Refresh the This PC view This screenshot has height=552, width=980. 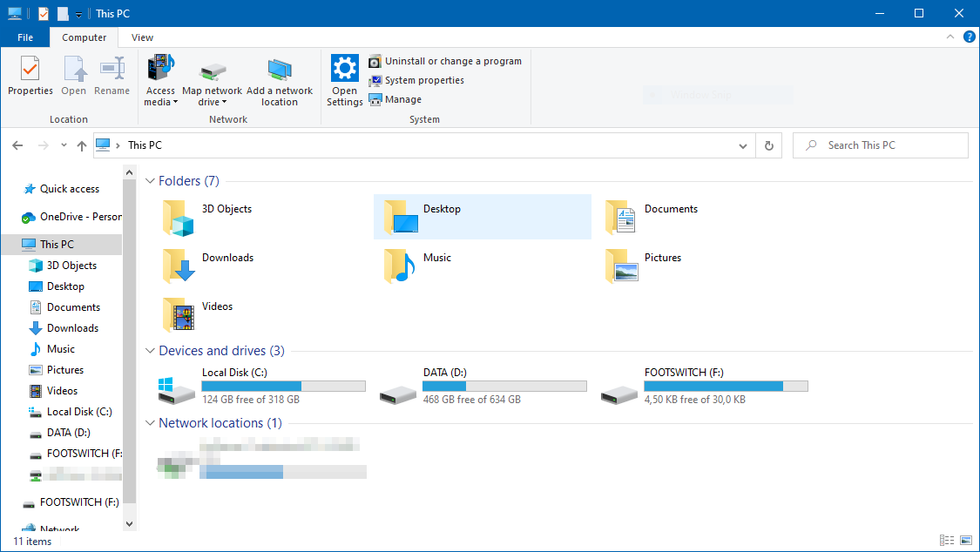pos(768,145)
